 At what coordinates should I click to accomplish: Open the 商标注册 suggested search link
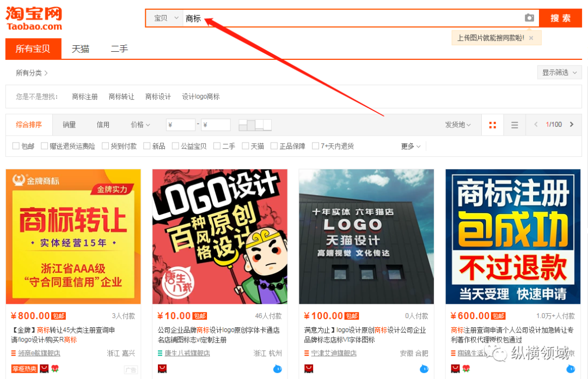84,96
